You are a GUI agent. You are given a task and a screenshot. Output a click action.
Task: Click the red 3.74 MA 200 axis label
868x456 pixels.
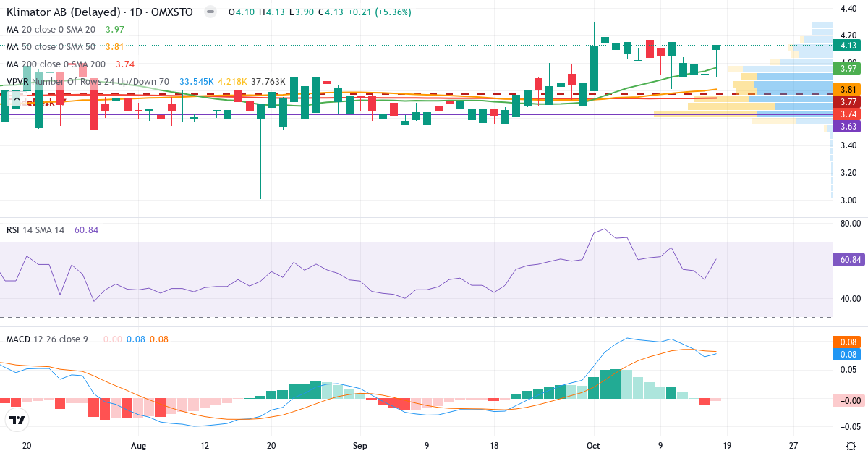pos(846,114)
